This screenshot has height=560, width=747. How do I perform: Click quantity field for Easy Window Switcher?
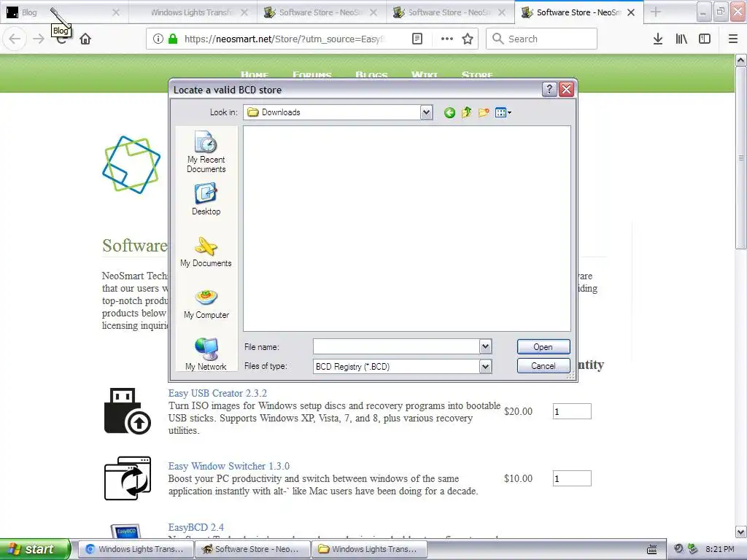(x=572, y=478)
